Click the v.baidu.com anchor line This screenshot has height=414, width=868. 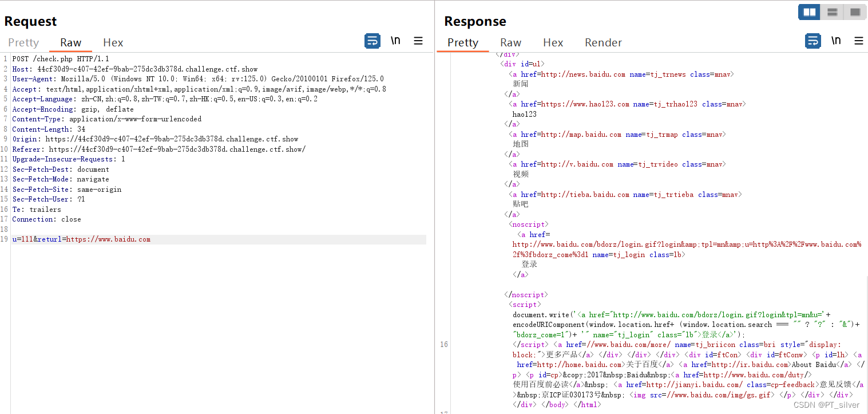coord(617,164)
